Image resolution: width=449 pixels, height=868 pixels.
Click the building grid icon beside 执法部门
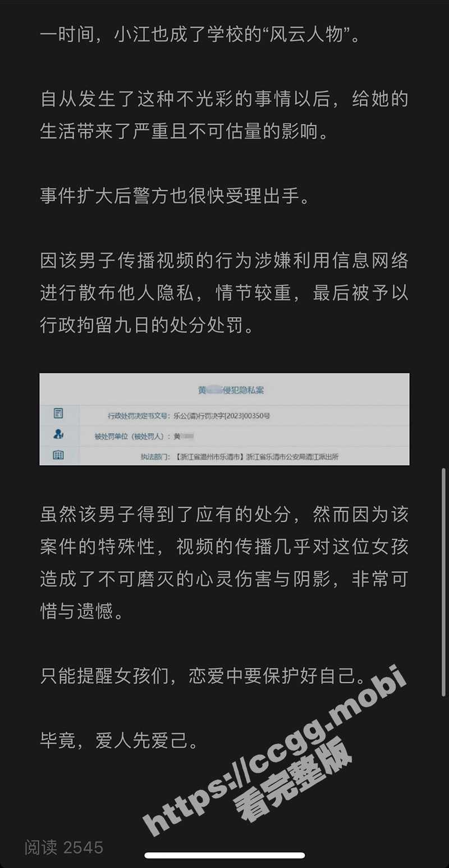(x=58, y=456)
